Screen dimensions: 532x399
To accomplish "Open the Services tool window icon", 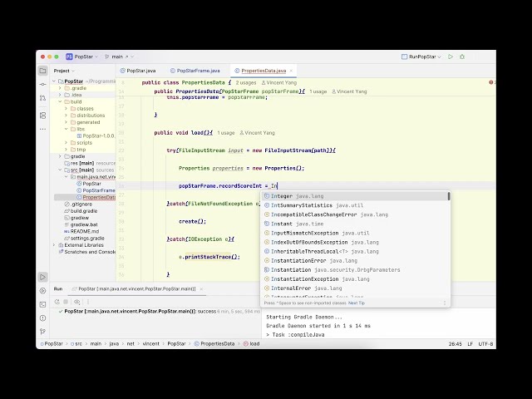I will point(42,291).
